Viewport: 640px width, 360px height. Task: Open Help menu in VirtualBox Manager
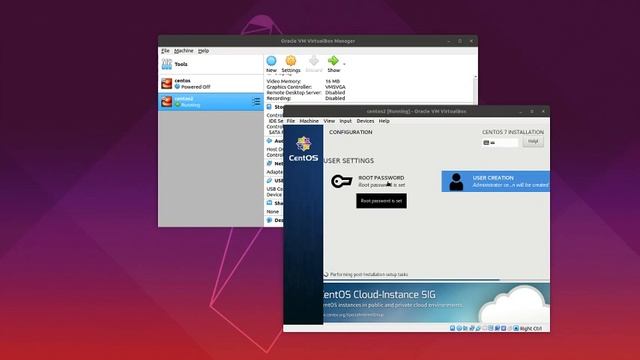tap(203, 51)
